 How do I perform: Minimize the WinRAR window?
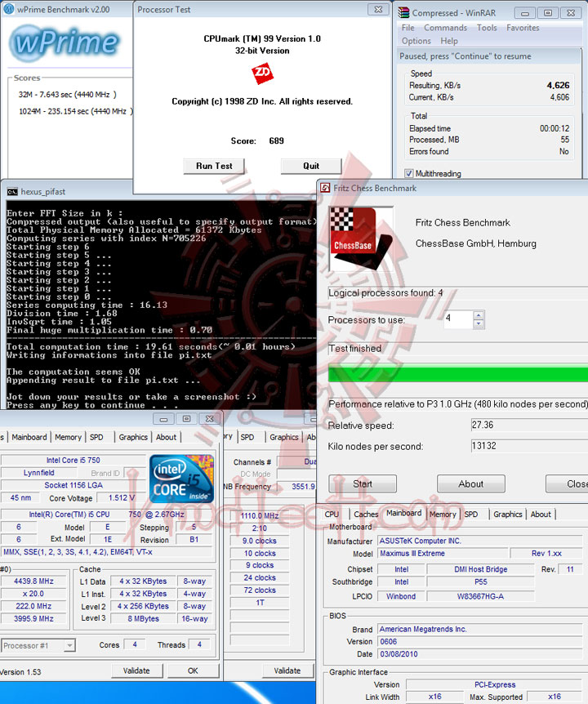[525, 13]
